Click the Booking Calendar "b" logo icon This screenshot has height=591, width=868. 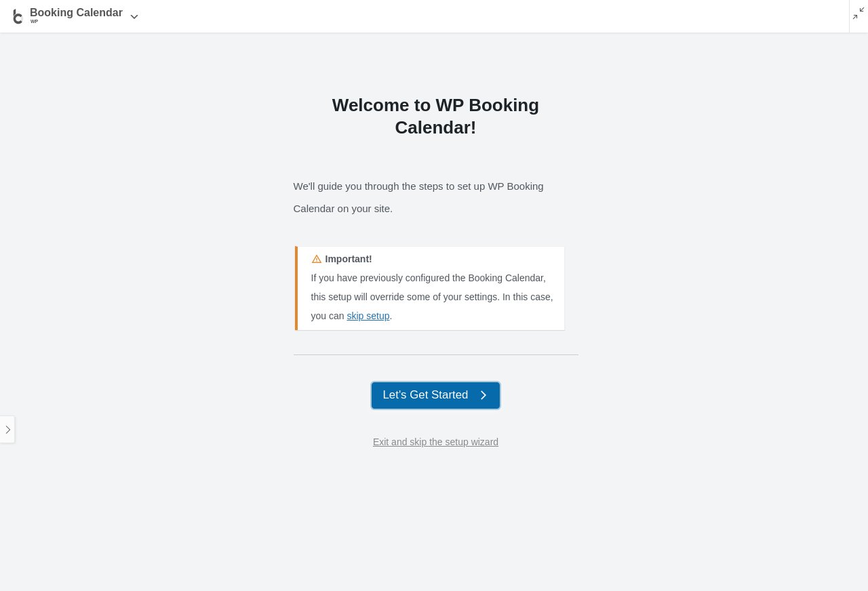[x=18, y=16]
